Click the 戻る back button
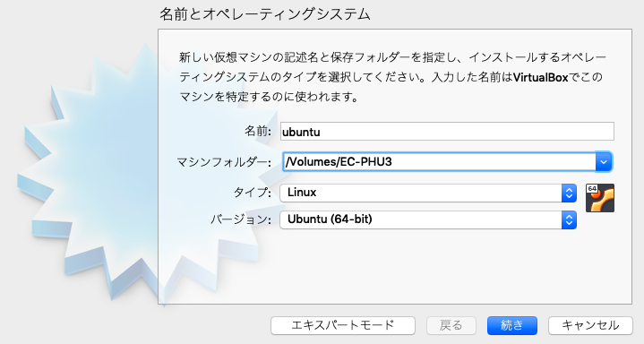 451,325
